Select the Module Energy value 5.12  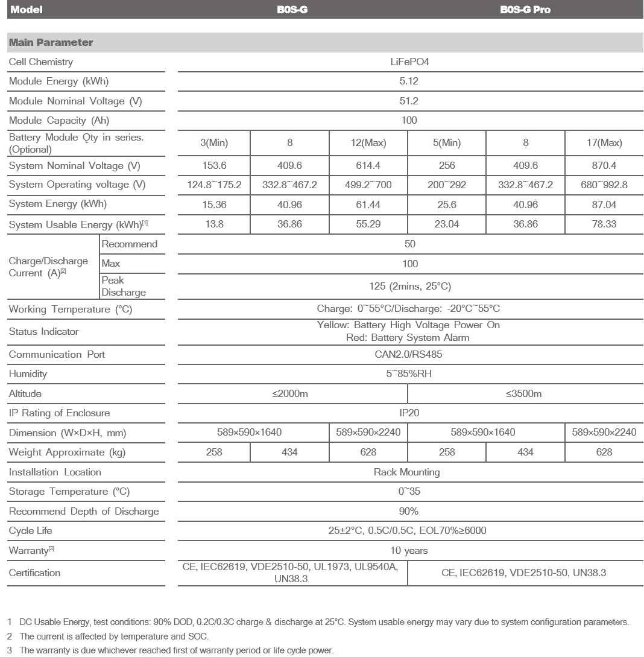click(x=409, y=81)
